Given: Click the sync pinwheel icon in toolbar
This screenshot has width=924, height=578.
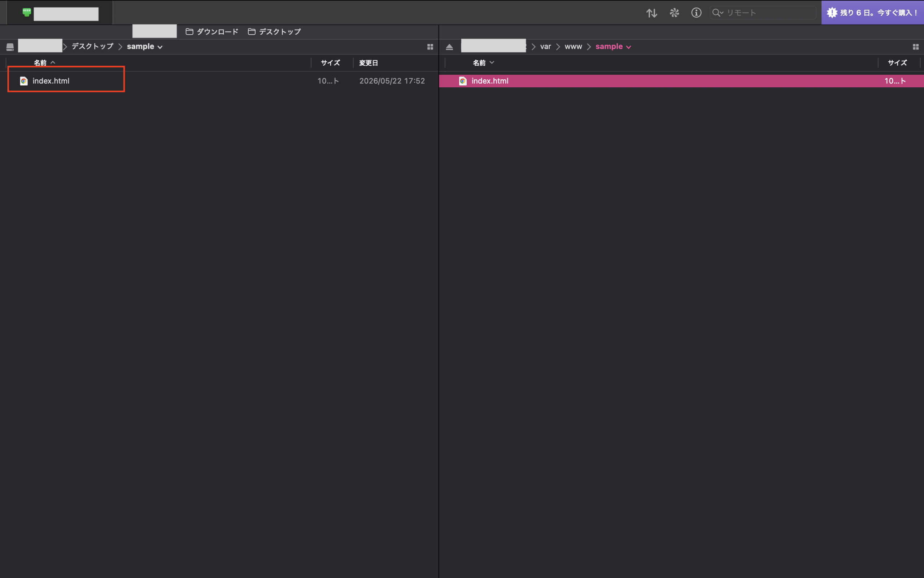Looking at the screenshot, I should click(x=674, y=13).
